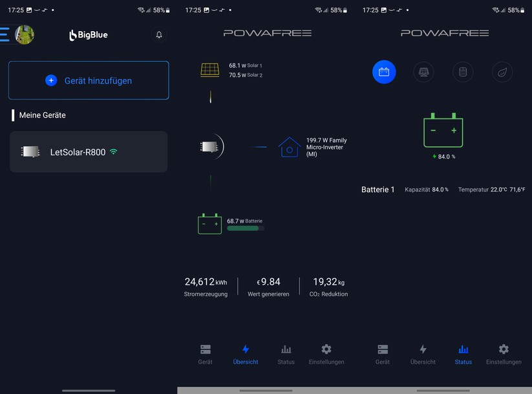Select the highlighted blue battery circle tab
This screenshot has width=532, height=394.
384,72
